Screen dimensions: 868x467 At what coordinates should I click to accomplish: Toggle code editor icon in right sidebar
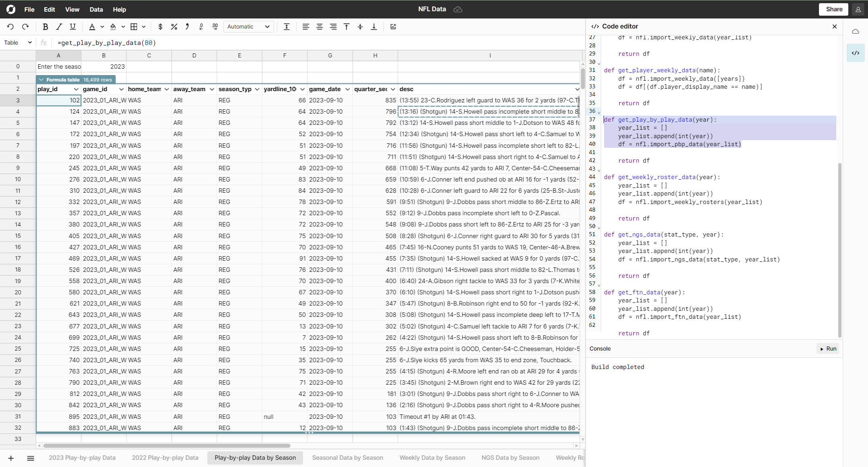pyautogui.click(x=856, y=53)
